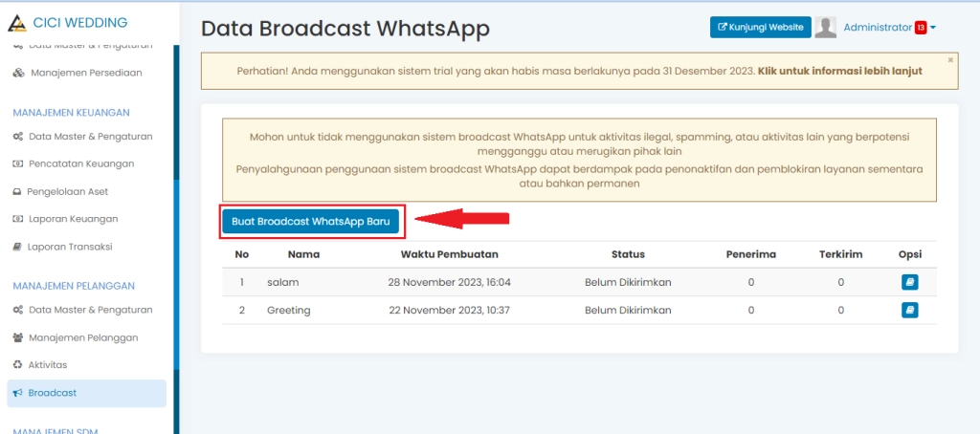
Task: Select Pencatatan Keuangan menu item
Action: tap(80, 163)
